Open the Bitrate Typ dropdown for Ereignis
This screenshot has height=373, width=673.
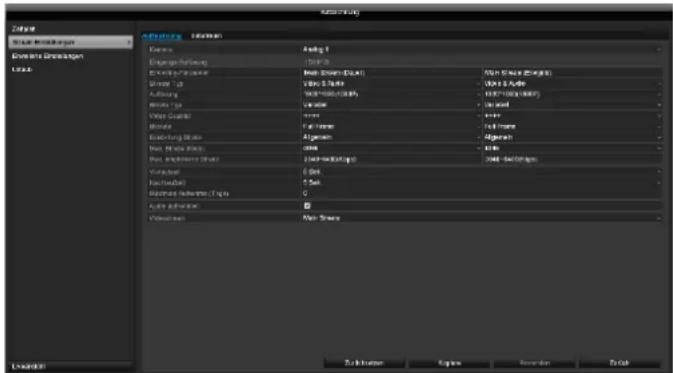[x=572, y=105]
